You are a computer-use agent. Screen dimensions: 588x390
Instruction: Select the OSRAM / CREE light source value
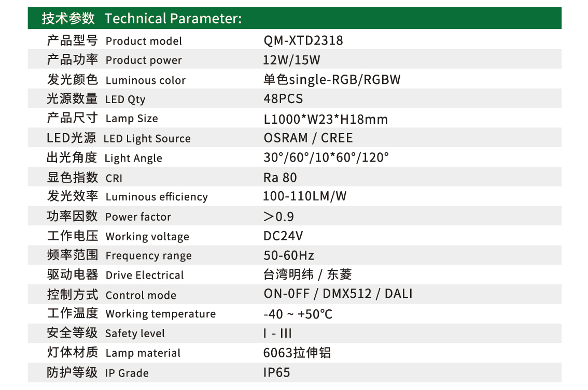308,138
